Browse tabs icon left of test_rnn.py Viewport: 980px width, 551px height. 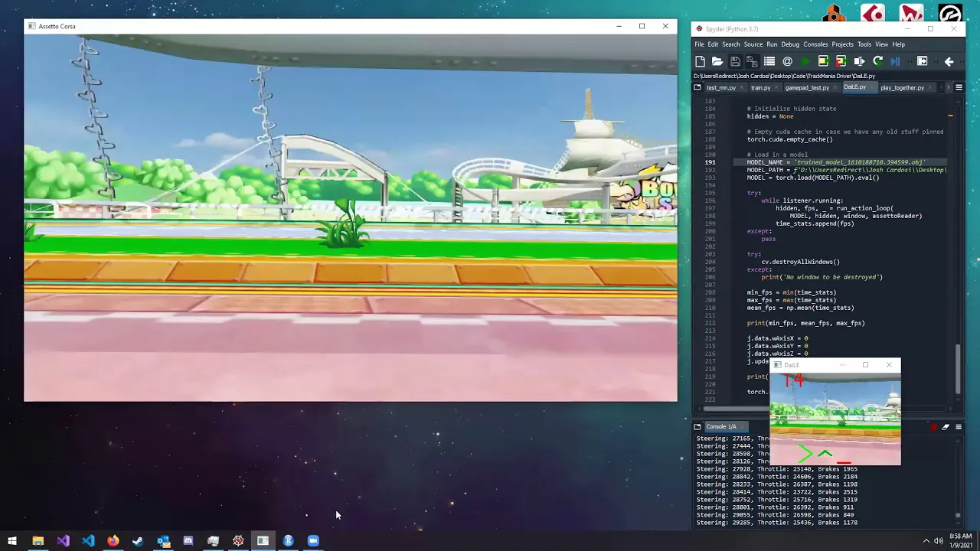pyautogui.click(x=697, y=87)
